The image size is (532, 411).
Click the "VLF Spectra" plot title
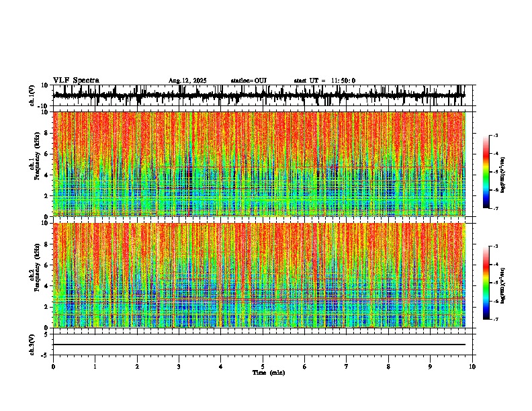pos(76,81)
